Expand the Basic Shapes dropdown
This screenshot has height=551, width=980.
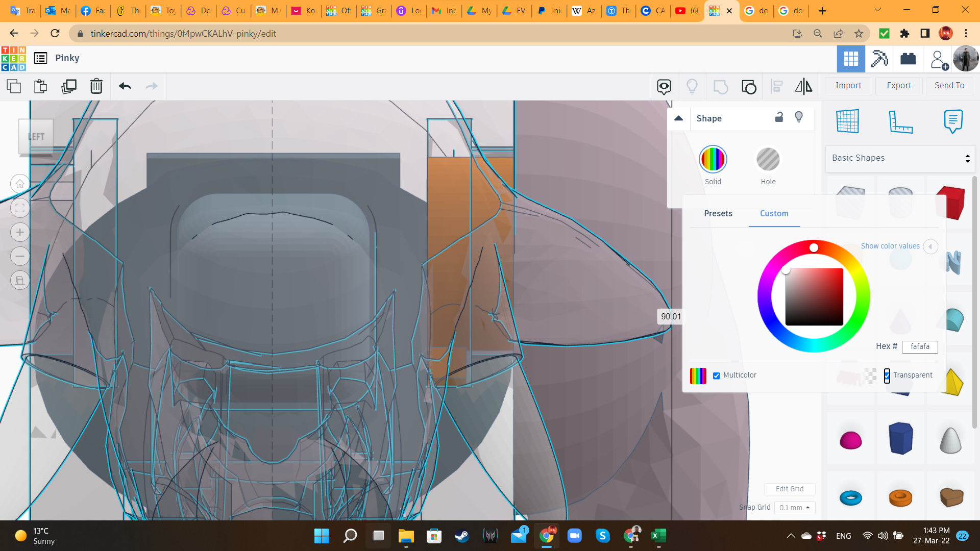coord(900,158)
